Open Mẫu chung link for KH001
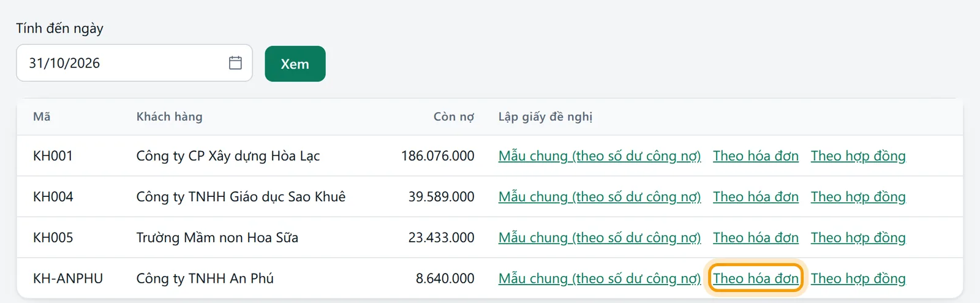Viewport: 980px width, 303px height. 600,156
